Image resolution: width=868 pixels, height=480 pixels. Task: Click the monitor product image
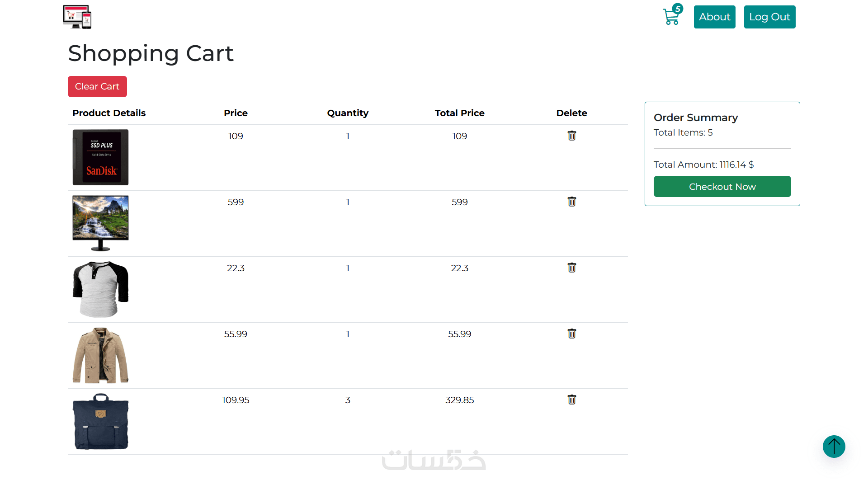[100, 223]
